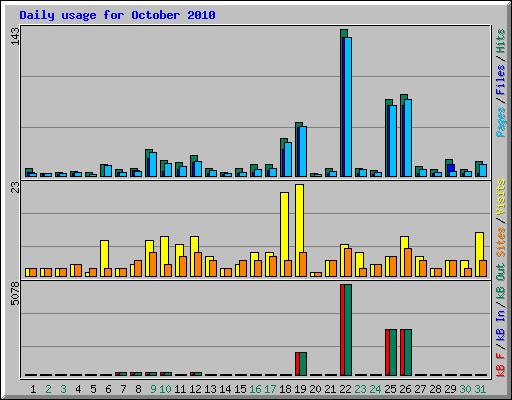Click day 26 on the x-axis
This screenshot has height=400, width=512.
[x=405, y=389]
